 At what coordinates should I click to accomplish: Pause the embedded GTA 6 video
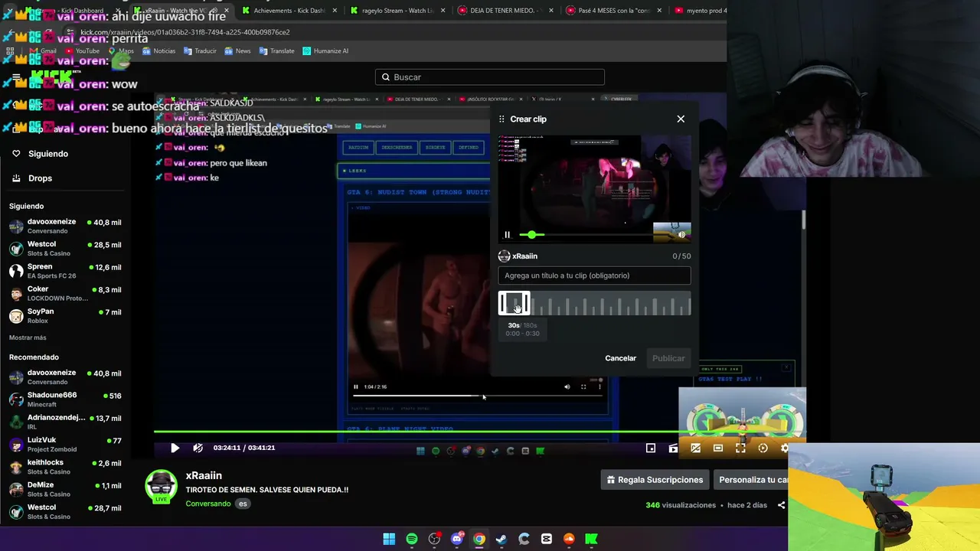coord(355,386)
